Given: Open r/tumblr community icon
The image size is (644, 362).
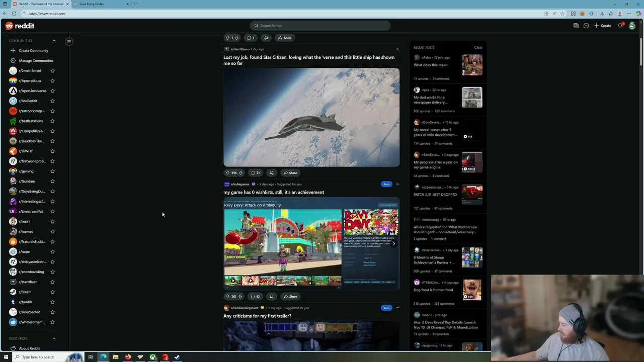Looking at the screenshot, I should click(x=13, y=302).
